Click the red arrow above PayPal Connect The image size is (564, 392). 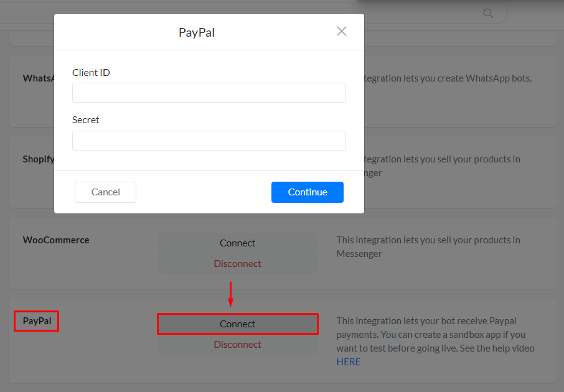[230, 294]
